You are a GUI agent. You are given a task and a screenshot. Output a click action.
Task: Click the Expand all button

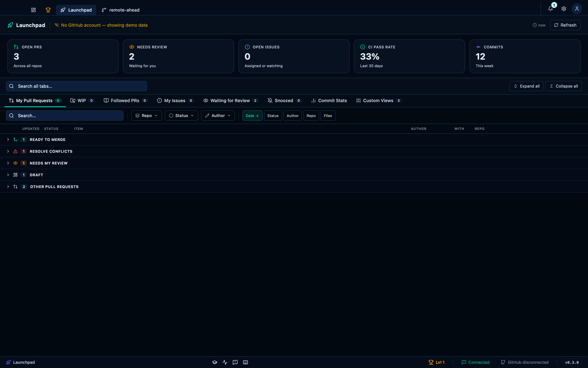click(526, 86)
